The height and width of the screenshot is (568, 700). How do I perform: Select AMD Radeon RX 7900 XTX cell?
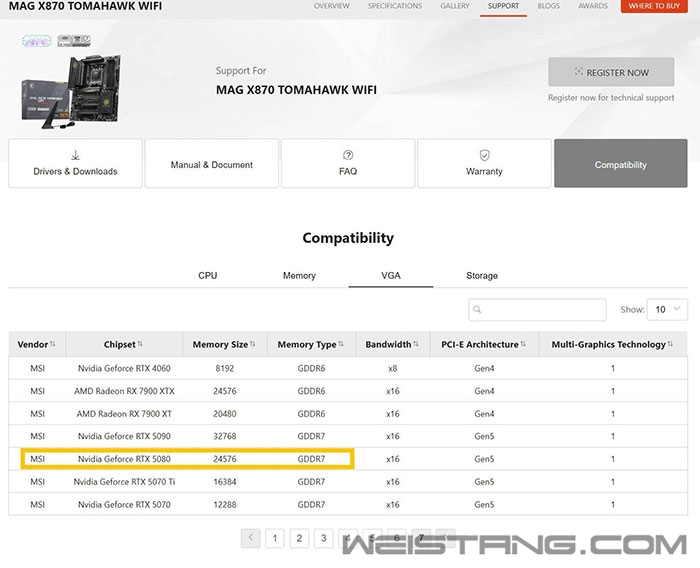[x=124, y=391]
